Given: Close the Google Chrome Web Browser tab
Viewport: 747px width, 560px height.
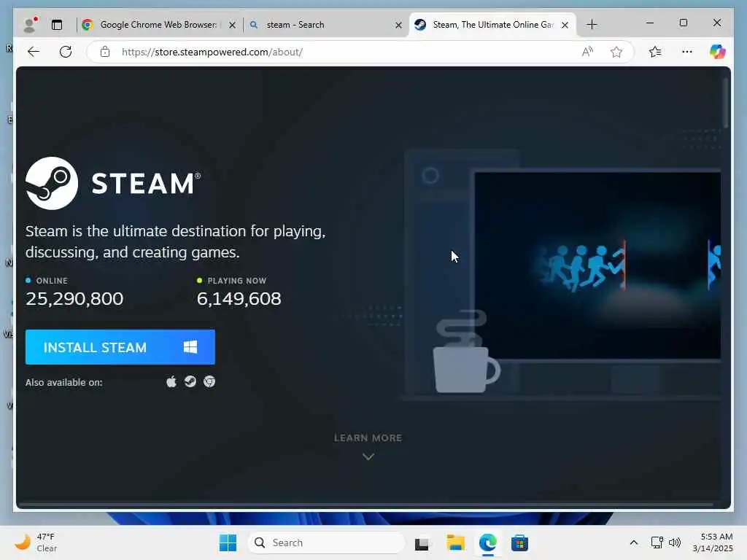Looking at the screenshot, I should 233,25.
